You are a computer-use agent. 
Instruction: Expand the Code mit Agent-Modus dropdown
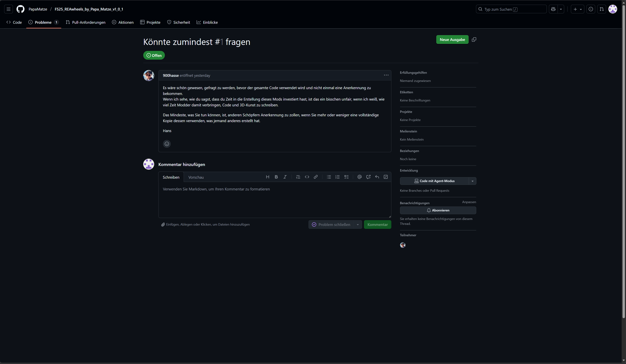click(x=472, y=181)
